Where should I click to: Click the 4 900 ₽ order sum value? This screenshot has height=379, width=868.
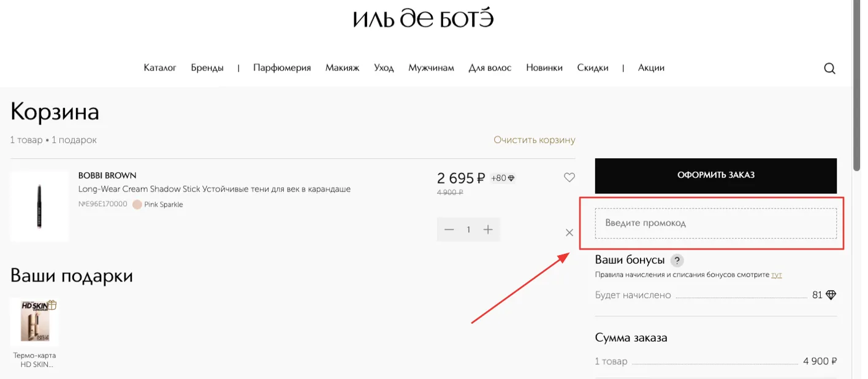[x=820, y=361]
